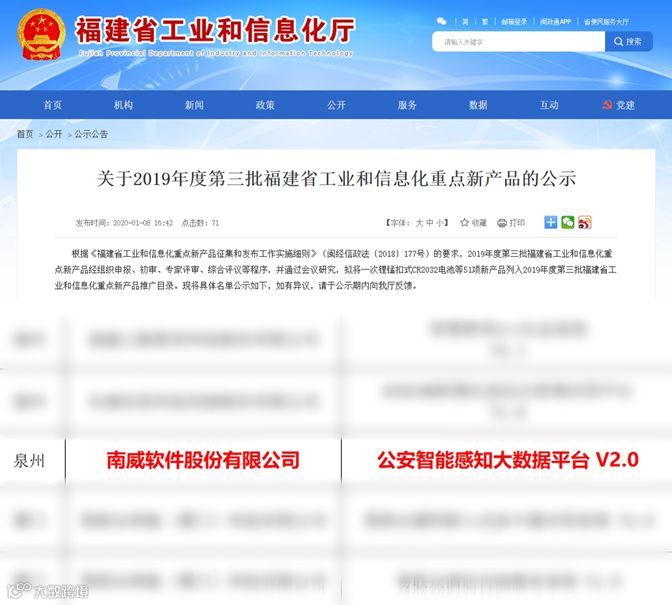
Task: Click 南威软件股份有限公司 in the table
Action: pyautogui.click(x=203, y=460)
